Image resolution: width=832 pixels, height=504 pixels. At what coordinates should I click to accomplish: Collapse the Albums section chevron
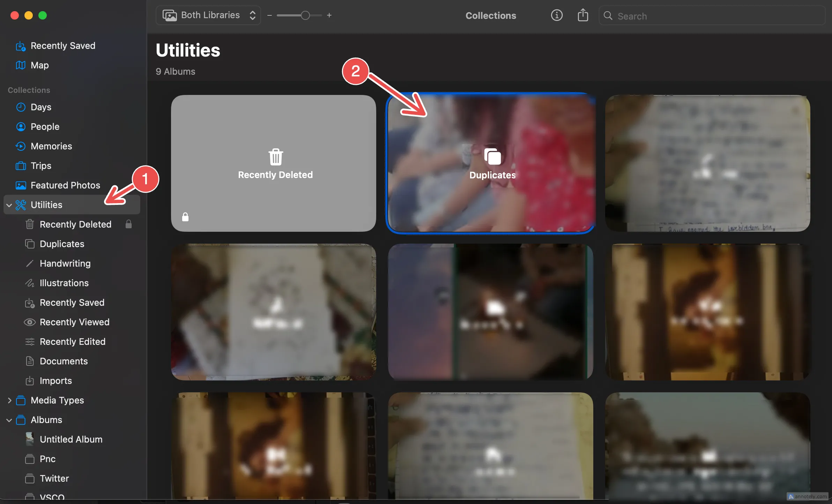pos(9,420)
